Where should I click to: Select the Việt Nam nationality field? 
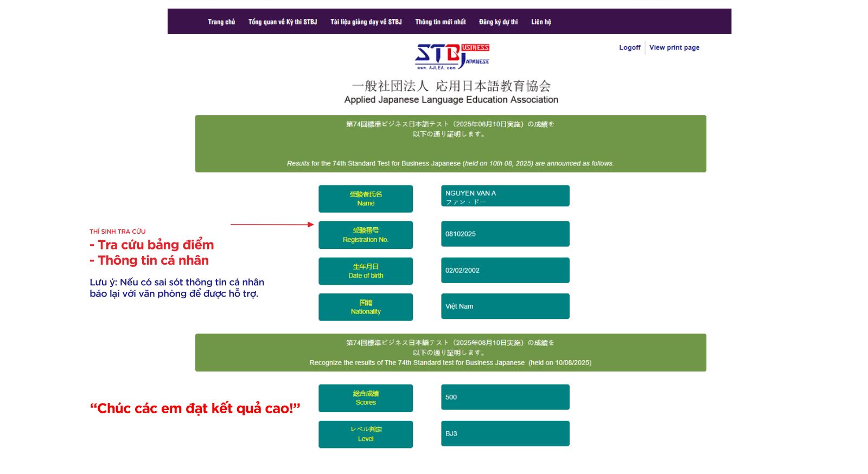coord(505,306)
